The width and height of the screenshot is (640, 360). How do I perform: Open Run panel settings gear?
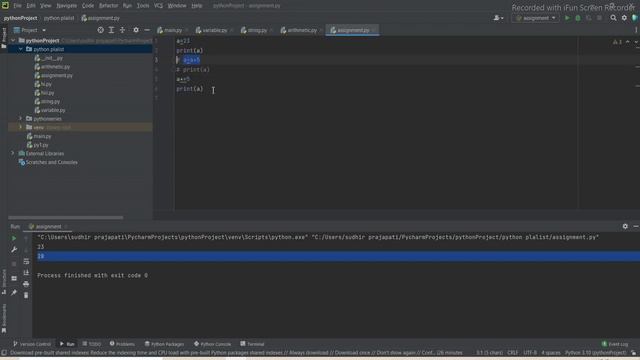625,226
